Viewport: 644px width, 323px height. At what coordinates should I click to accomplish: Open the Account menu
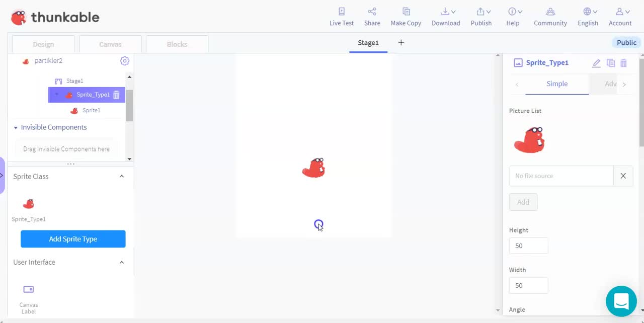[x=620, y=17]
